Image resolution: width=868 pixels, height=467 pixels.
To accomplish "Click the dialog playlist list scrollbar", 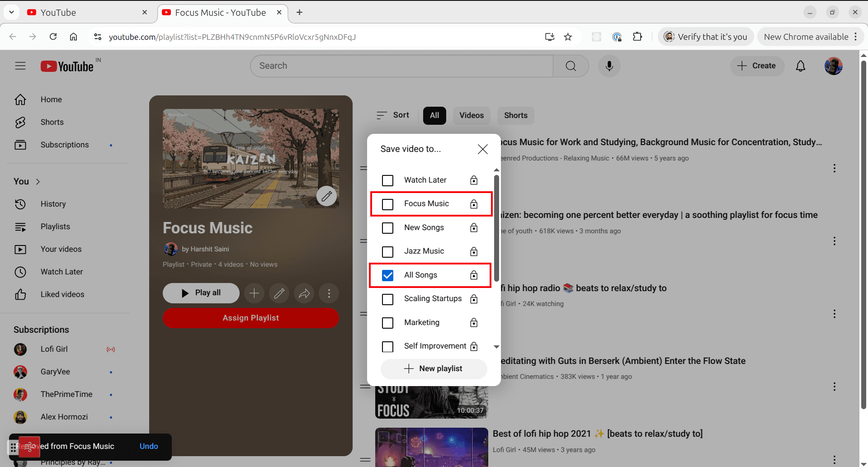I will (496, 228).
